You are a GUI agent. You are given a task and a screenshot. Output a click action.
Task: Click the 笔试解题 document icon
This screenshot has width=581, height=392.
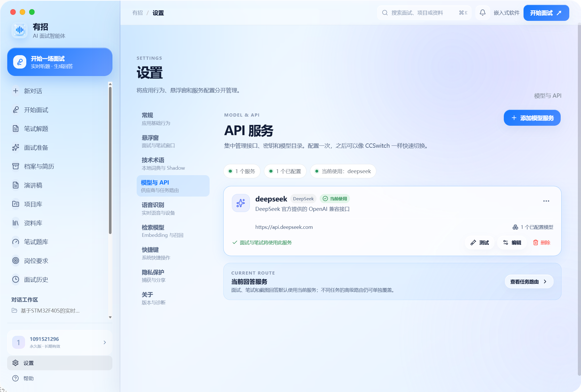[x=16, y=129]
